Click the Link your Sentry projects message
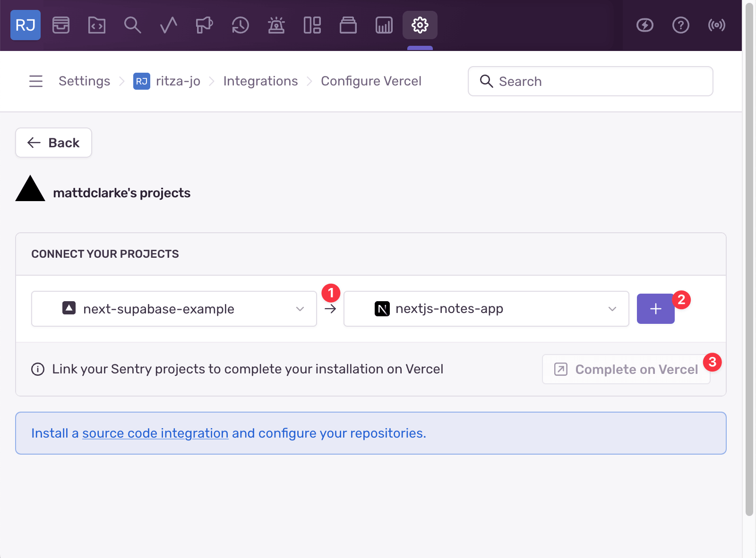The image size is (756, 558). tap(248, 369)
